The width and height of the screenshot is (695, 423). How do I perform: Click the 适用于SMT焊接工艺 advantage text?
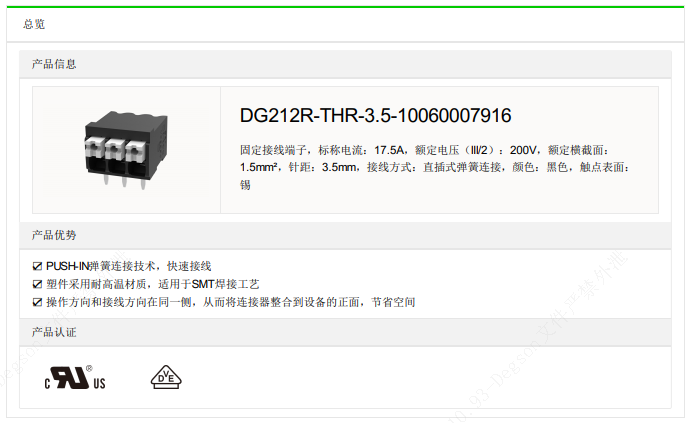click(x=209, y=284)
